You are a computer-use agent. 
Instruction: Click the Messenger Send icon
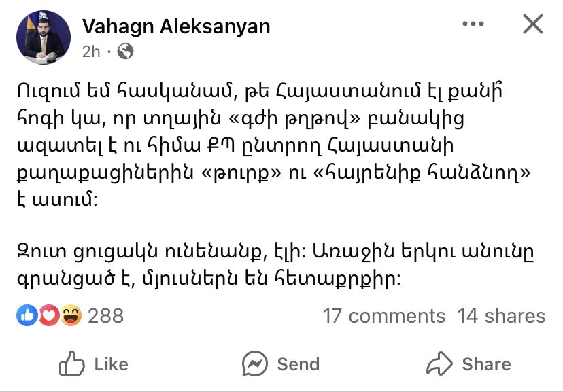[x=255, y=363]
